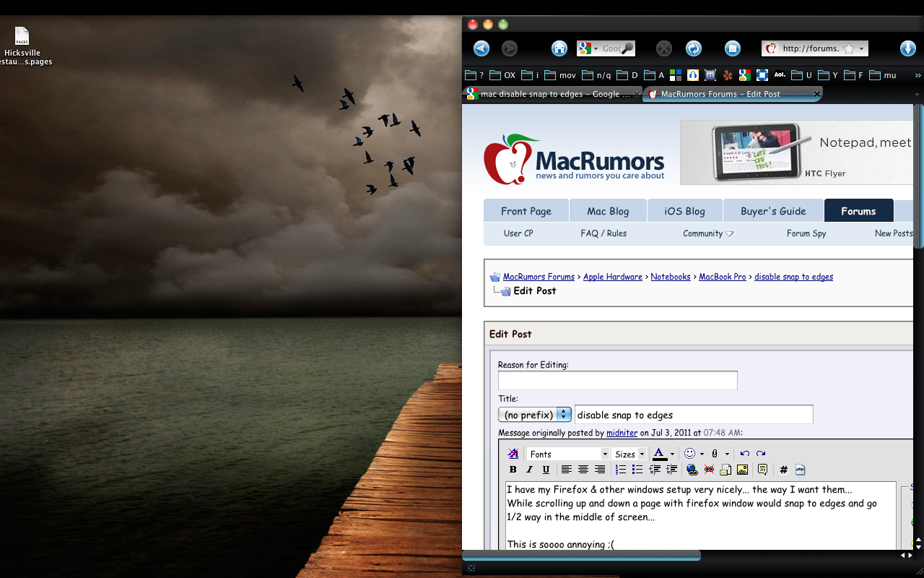This screenshot has width=924, height=578.
Task: Decrease indent in editor
Action: coord(655,470)
